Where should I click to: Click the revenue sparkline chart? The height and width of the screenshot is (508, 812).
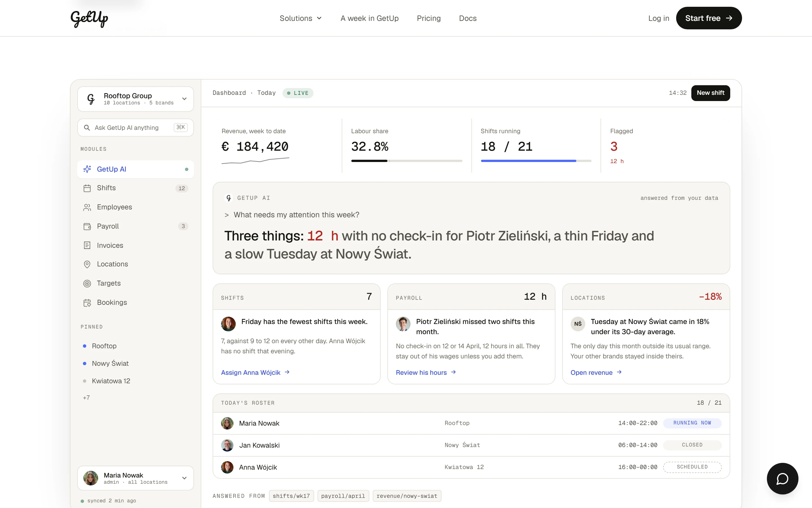[255, 161]
